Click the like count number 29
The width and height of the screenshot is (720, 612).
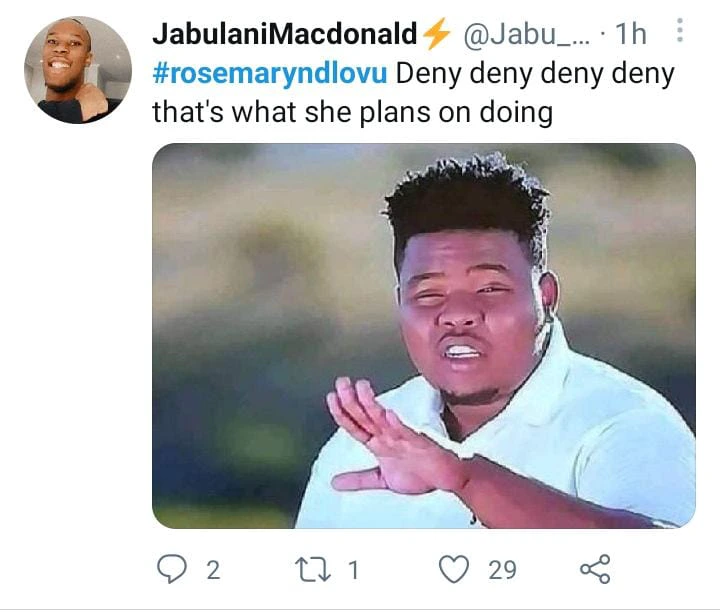tap(502, 570)
